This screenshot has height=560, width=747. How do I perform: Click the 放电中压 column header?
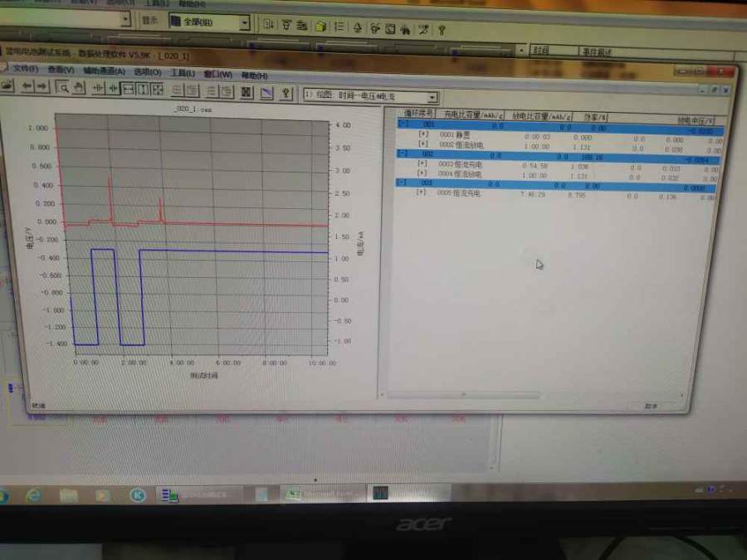[x=695, y=120]
